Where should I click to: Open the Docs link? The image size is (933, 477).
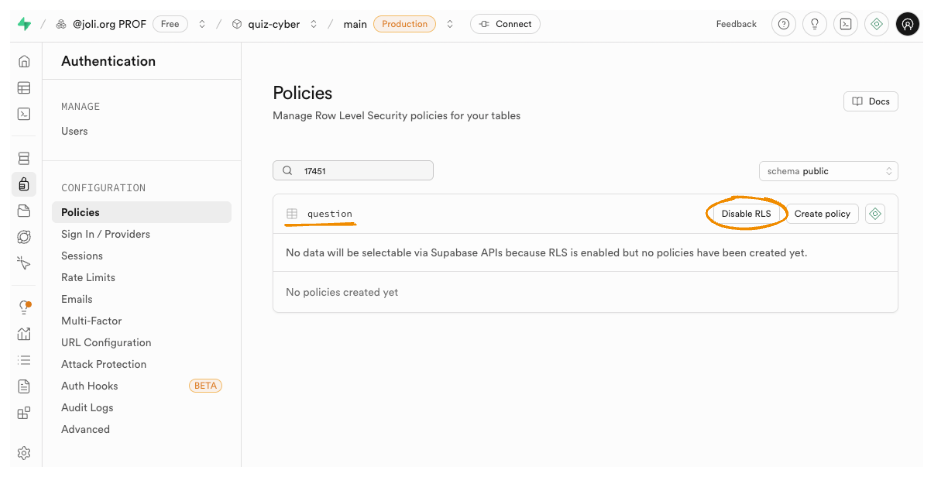tap(870, 101)
